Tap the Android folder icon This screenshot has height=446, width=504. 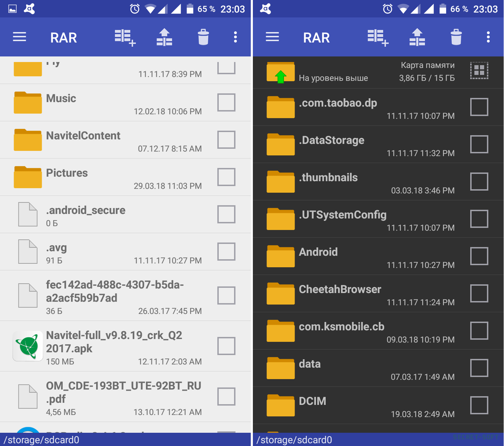click(x=281, y=256)
